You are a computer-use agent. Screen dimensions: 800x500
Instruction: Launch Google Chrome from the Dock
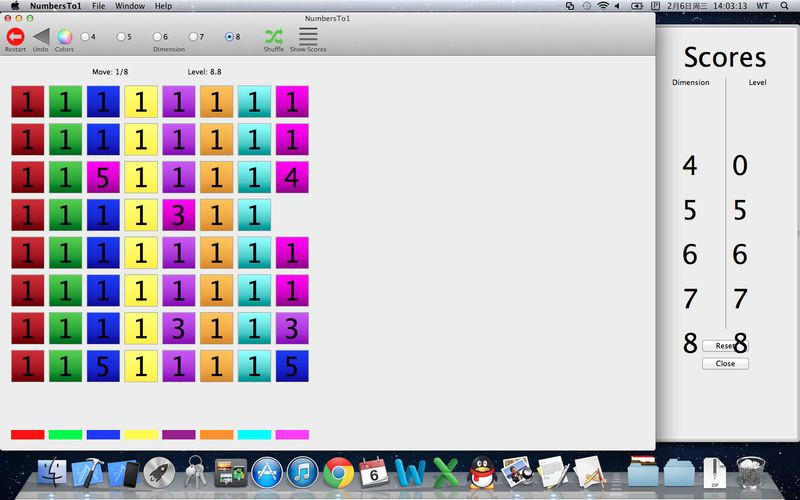[x=339, y=473]
